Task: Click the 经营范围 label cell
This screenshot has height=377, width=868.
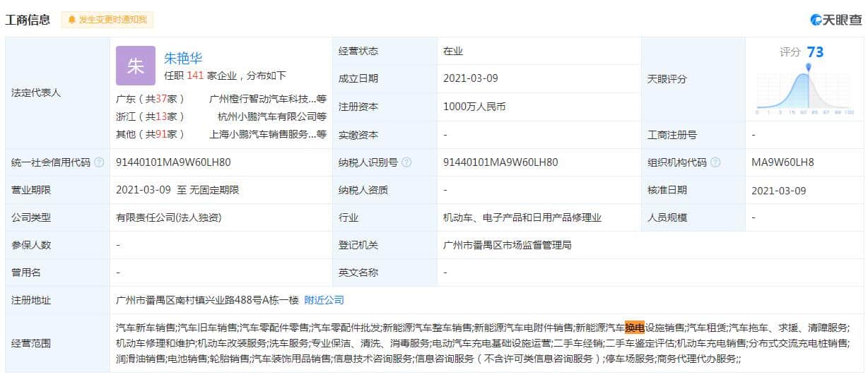Action: click(x=58, y=343)
